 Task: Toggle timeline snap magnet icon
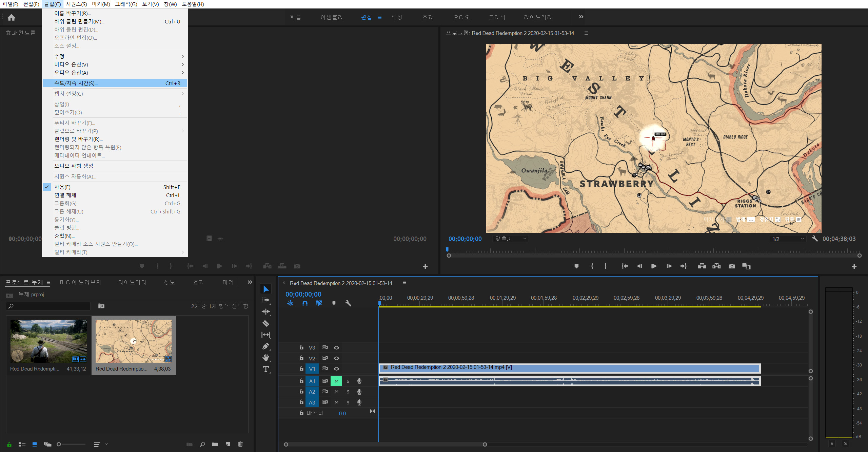point(305,303)
